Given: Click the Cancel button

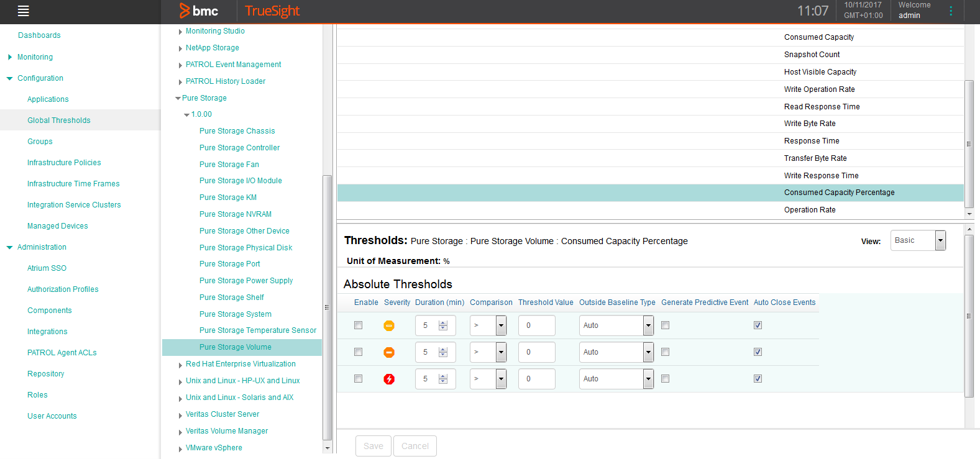Looking at the screenshot, I should pos(414,446).
